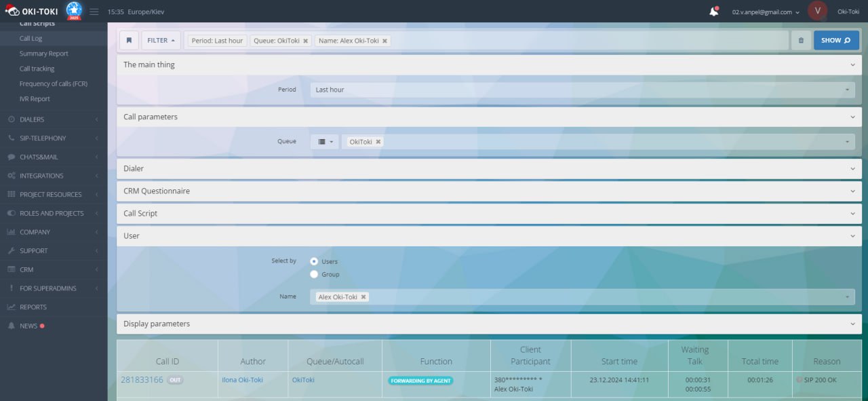The width and height of the screenshot is (868, 401).
Task: Open the list-type selector beside Queue
Action: [x=325, y=142]
